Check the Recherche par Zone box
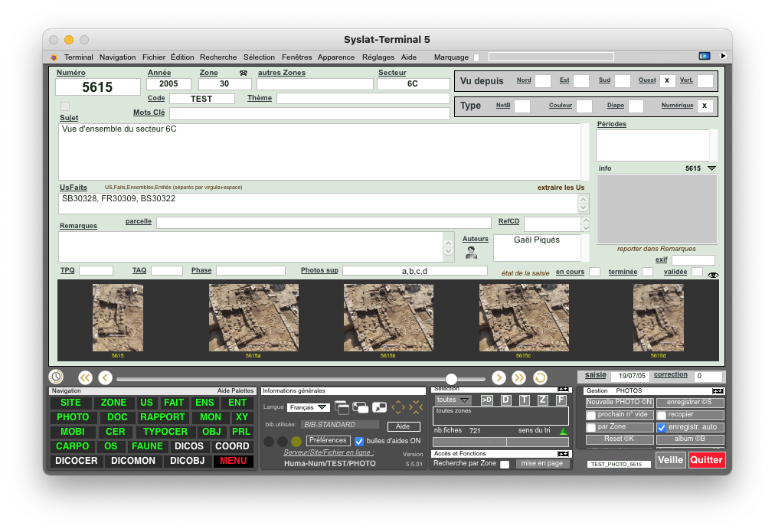 click(505, 465)
